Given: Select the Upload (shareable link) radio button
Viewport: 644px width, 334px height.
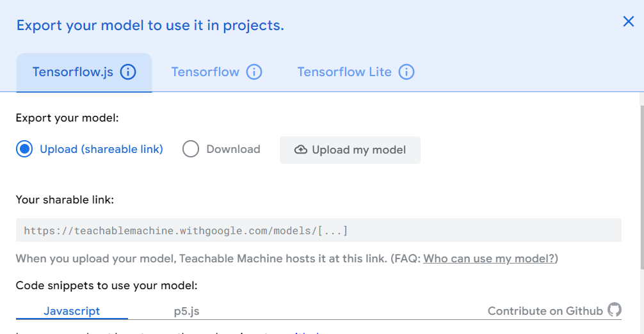Looking at the screenshot, I should click(24, 149).
